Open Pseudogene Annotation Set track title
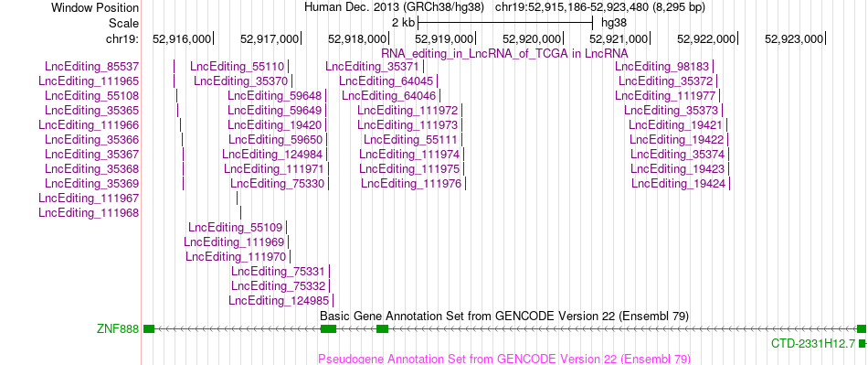 (504, 359)
